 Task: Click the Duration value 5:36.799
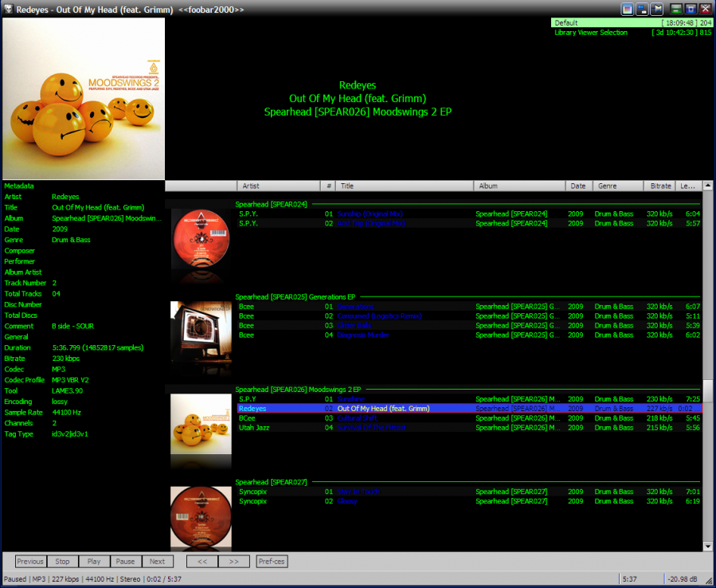(x=98, y=347)
